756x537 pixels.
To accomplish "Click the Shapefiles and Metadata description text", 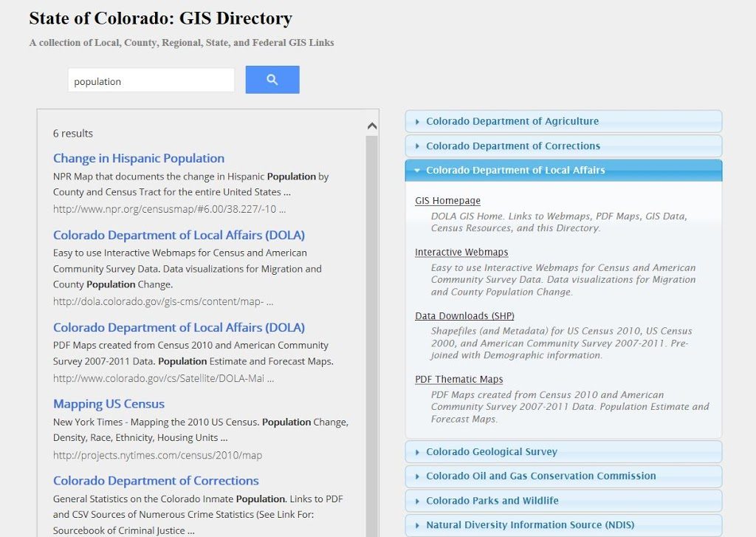I will click(x=561, y=343).
